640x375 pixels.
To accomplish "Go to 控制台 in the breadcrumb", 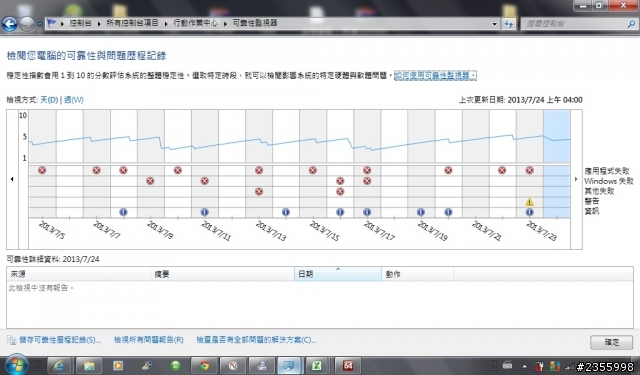I will pyautogui.click(x=80, y=23).
